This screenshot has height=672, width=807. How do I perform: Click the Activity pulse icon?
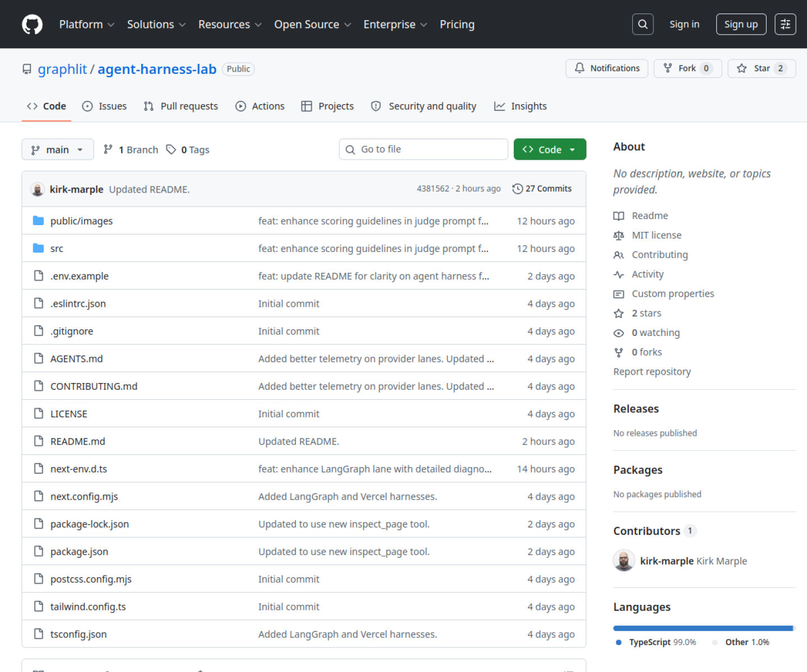(619, 274)
